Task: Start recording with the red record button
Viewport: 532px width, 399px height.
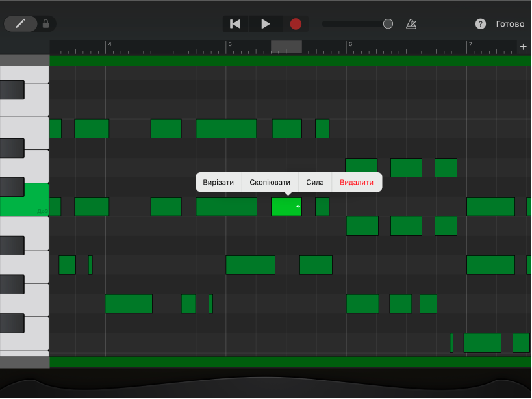Action: coord(296,24)
